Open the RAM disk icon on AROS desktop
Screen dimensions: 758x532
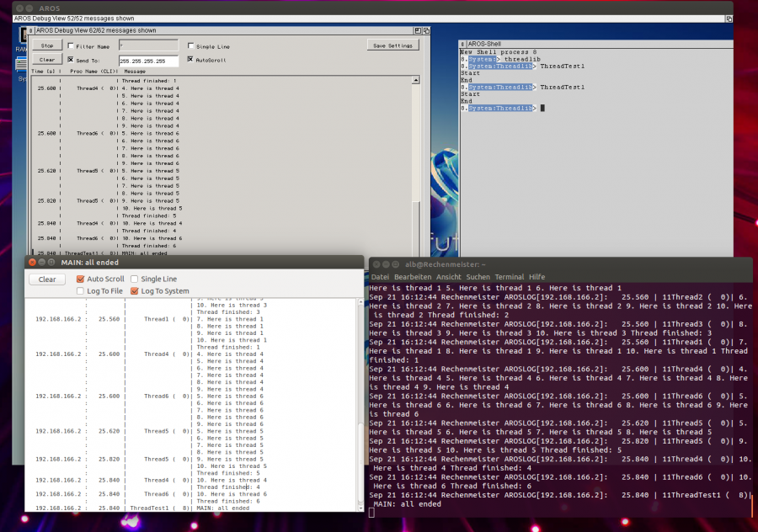(22, 37)
